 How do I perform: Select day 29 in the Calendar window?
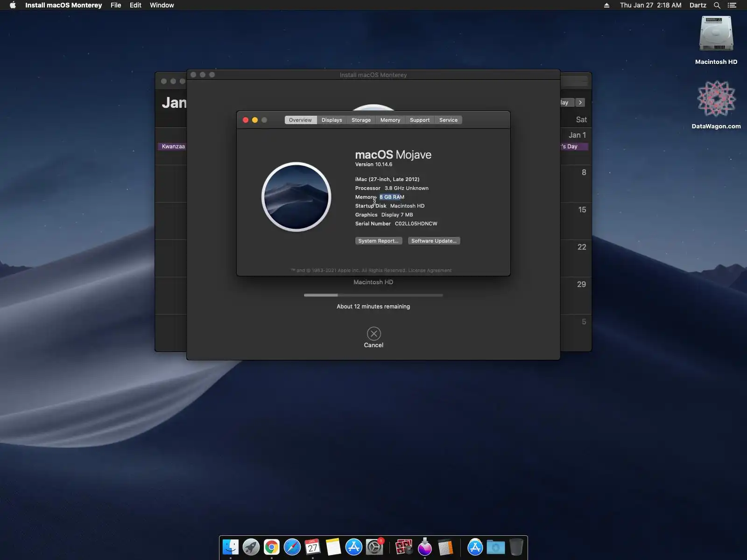(582, 285)
